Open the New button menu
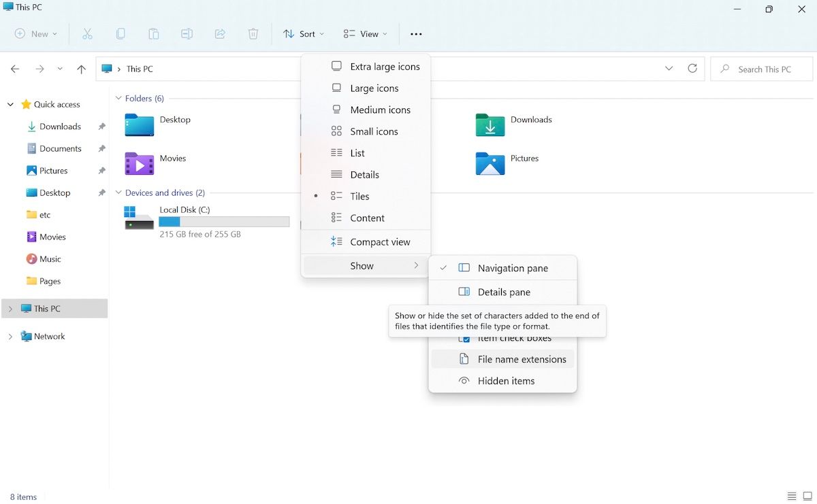The height and width of the screenshot is (504, 817). (x=35, y=33)
